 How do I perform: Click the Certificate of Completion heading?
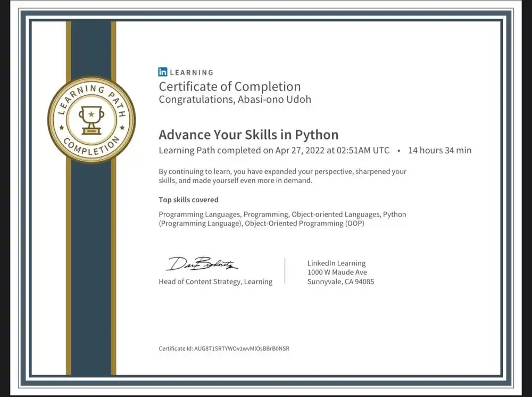[x=230, y=86]
